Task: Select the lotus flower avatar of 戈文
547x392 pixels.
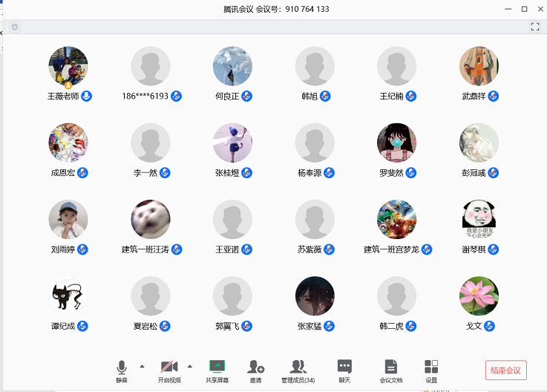Action: [479, 296]
